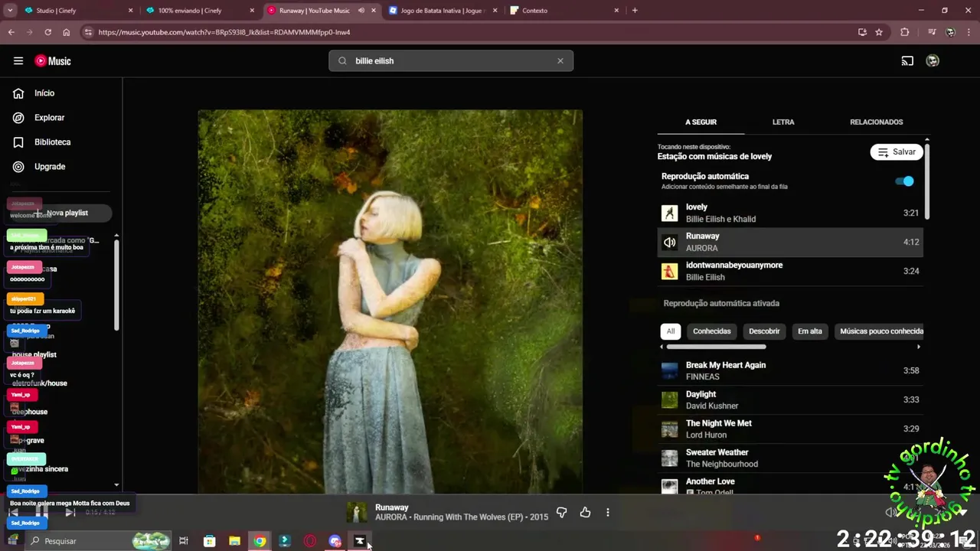980x551 pixels.
Task: Play Sweater Weather by The Neighbourhood
Action: (x=790, y=458)
